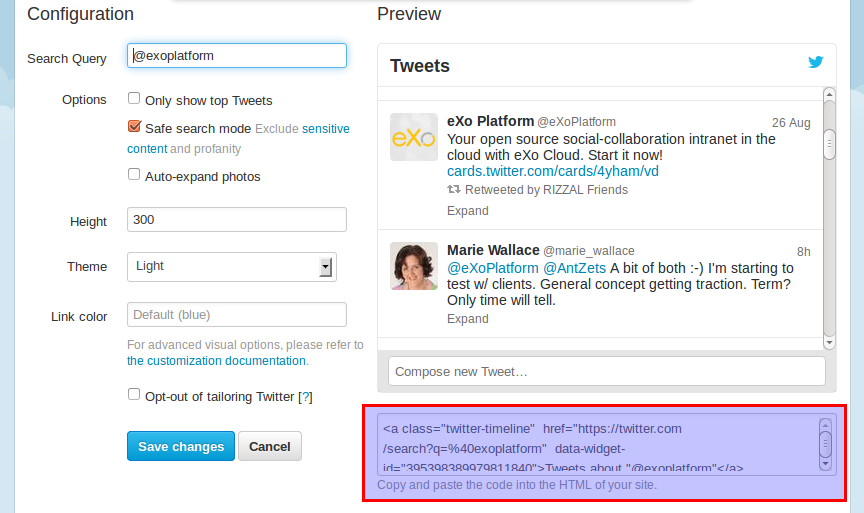This screenshot has width=864, height=513.
Task: Tick the "Opt-out of tailoring Twitter" checkbox
Action: point(134,394)
